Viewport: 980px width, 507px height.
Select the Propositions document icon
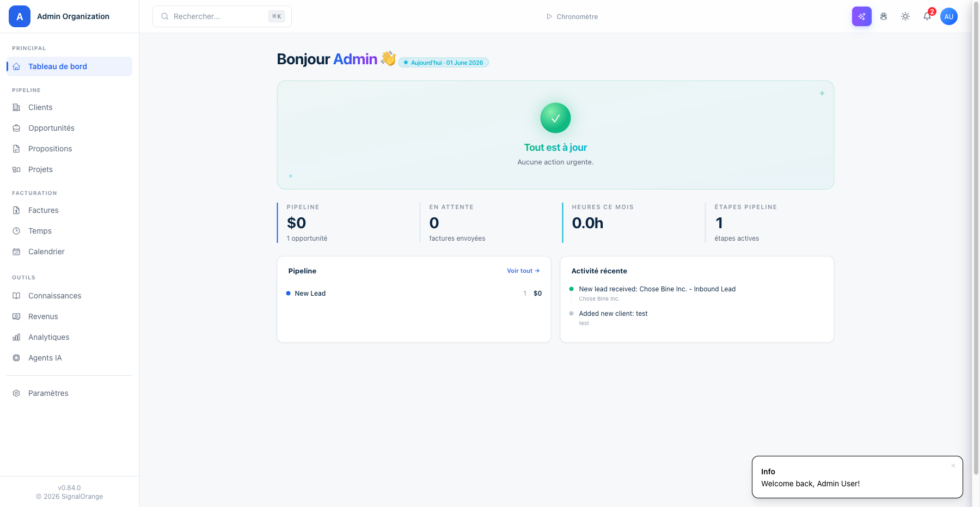pyautogui.click(x=16, y=149)
